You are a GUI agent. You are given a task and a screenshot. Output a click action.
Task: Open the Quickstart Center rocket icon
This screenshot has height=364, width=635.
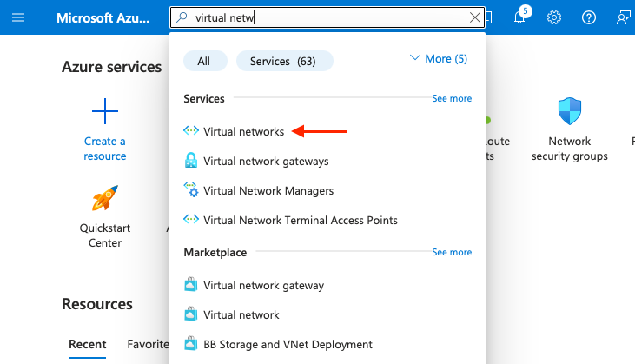pos(105,198)
